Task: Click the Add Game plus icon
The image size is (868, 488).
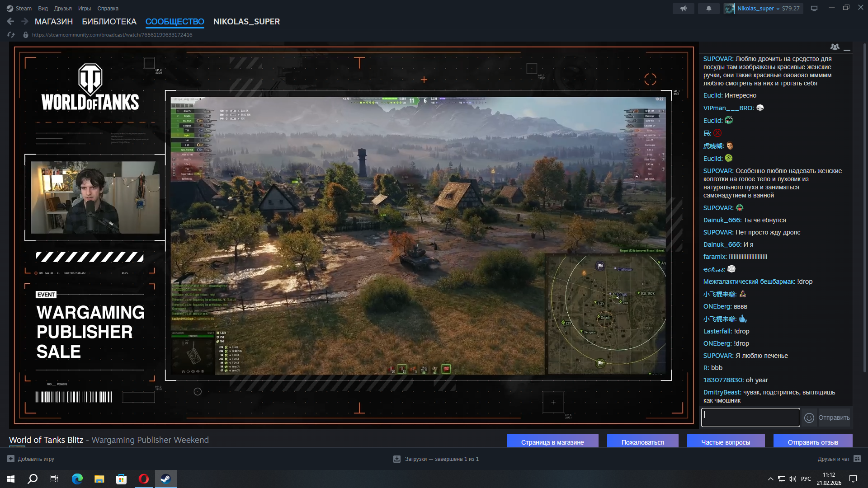Action: [11, 459]
